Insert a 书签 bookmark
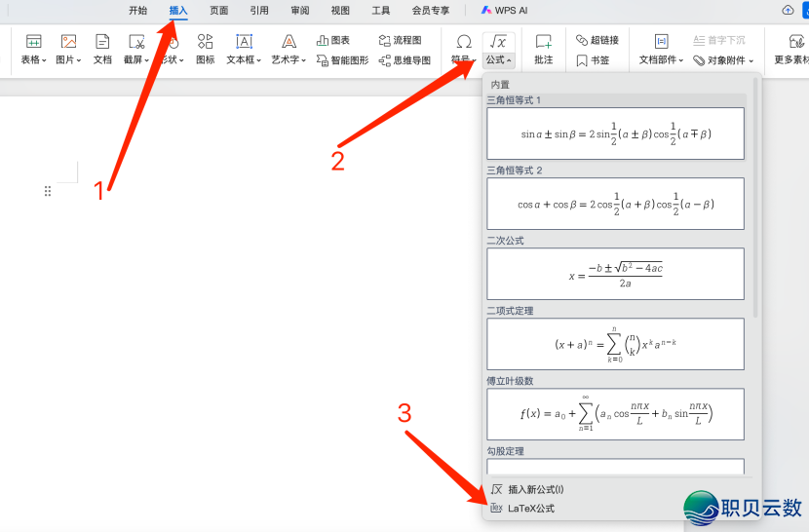The height and width of the screenshot is (532, 809). 593,60
